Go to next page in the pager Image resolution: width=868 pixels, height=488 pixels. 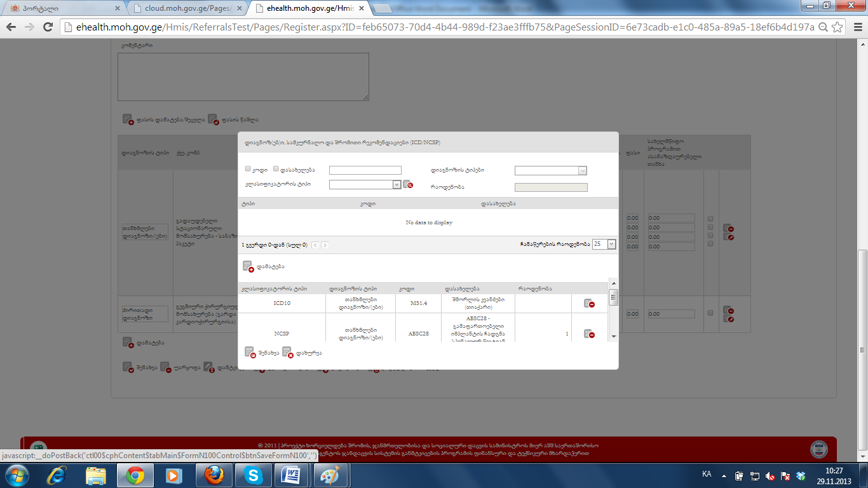click(x=325, y=245)
